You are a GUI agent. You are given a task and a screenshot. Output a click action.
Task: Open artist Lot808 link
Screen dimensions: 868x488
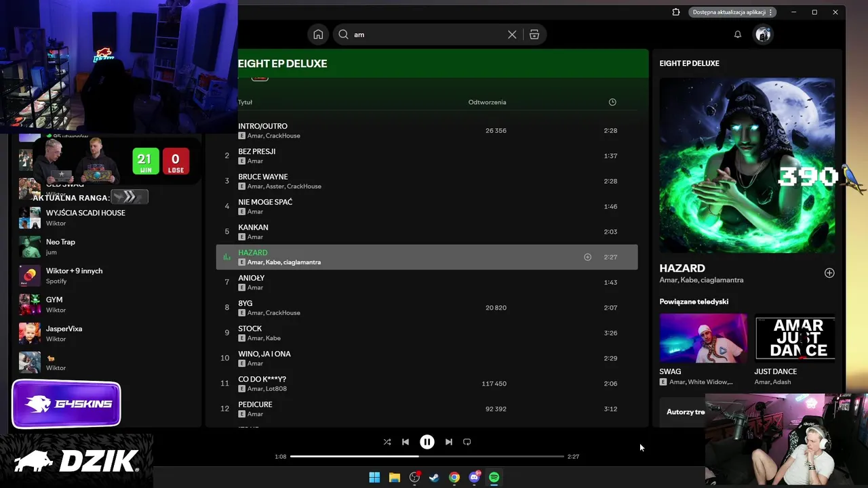click(x=276, y=389)
